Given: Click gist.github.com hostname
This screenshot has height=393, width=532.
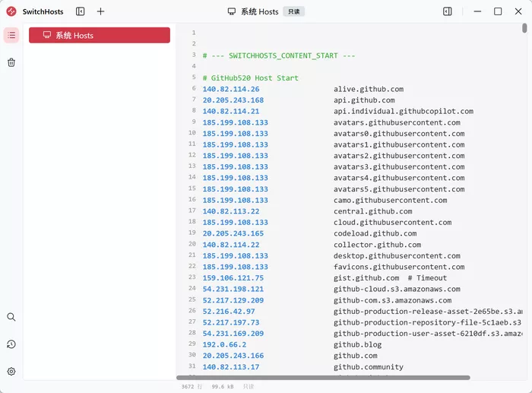Looking at the screenshot, I should point(366,278).
